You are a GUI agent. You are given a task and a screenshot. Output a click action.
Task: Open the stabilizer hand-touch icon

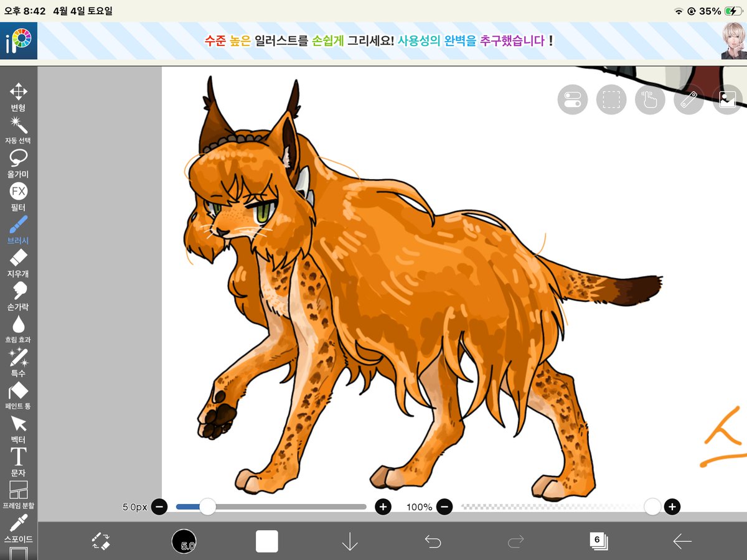click(651, 100)
